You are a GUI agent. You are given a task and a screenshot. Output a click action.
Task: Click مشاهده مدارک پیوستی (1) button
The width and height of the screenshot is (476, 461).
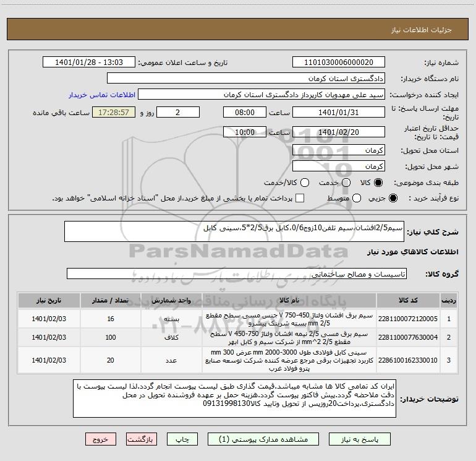pyautogui.click(x=263, y=439)
